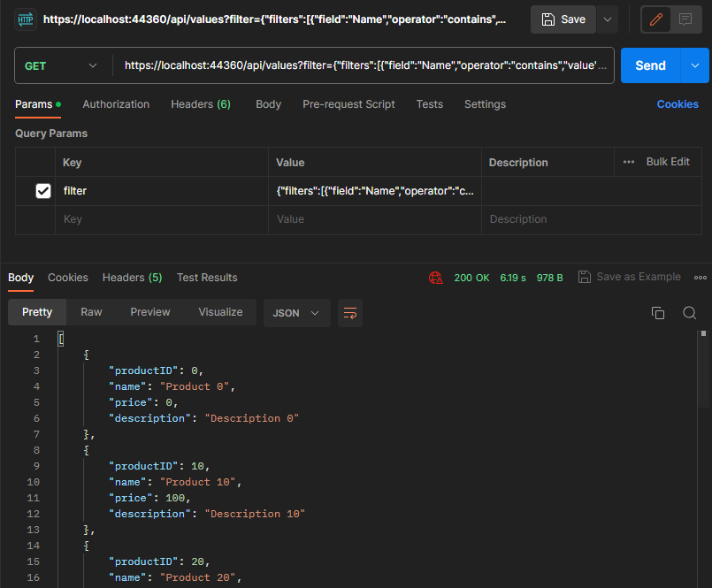Click the "Product 0" name value
Image resolution: width=712 pixels, height=588 pixels.
[x=195, y=387]
